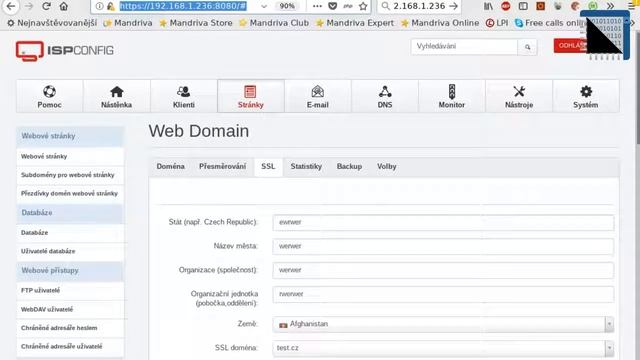Image resolution: width=640 pixels, height=360 pixels.
Task: Click the 90% zoom level indicator
Action: [x=287, y=6]
